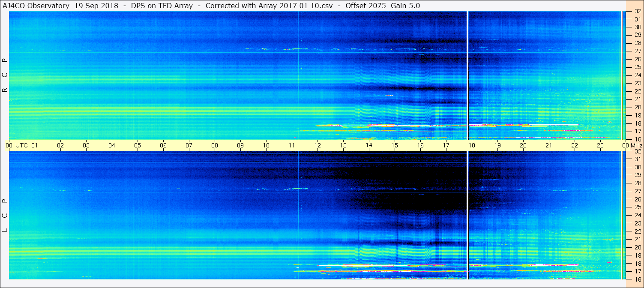Click the 22 hour tick label on time axis
Viewport: 644px width, 288px height.
(x=575, y=145)
